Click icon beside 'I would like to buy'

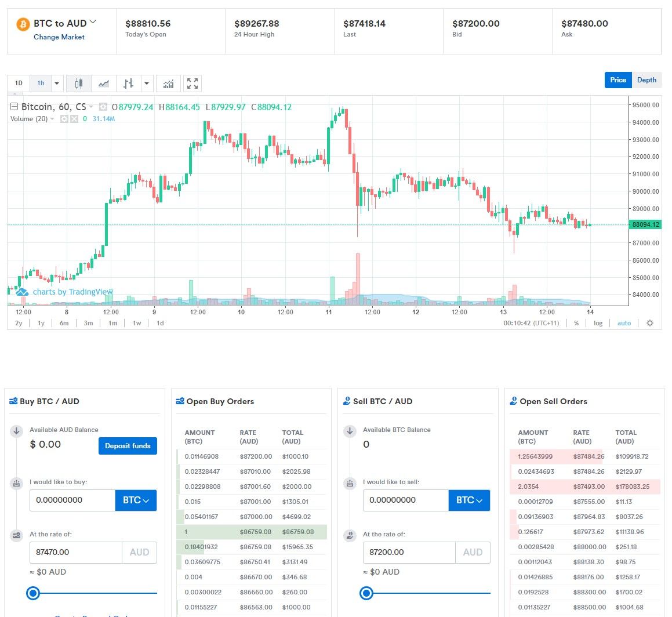click(16, 484)
